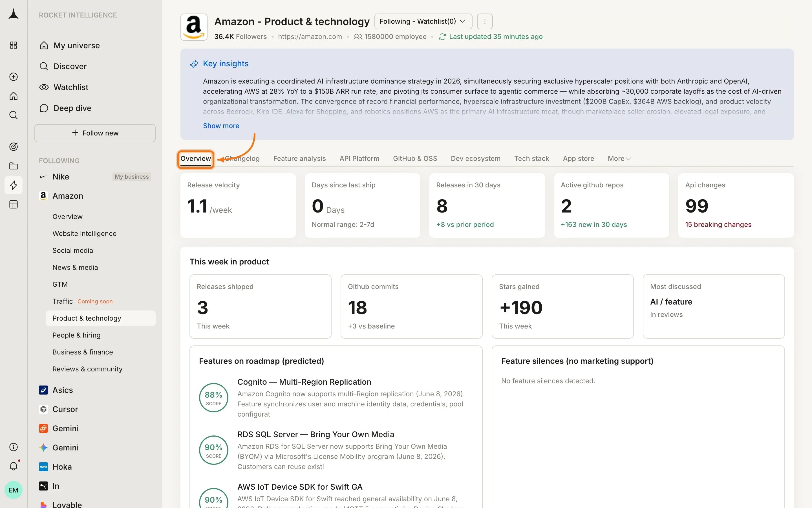Switch to the Tech stack tab

531,159
